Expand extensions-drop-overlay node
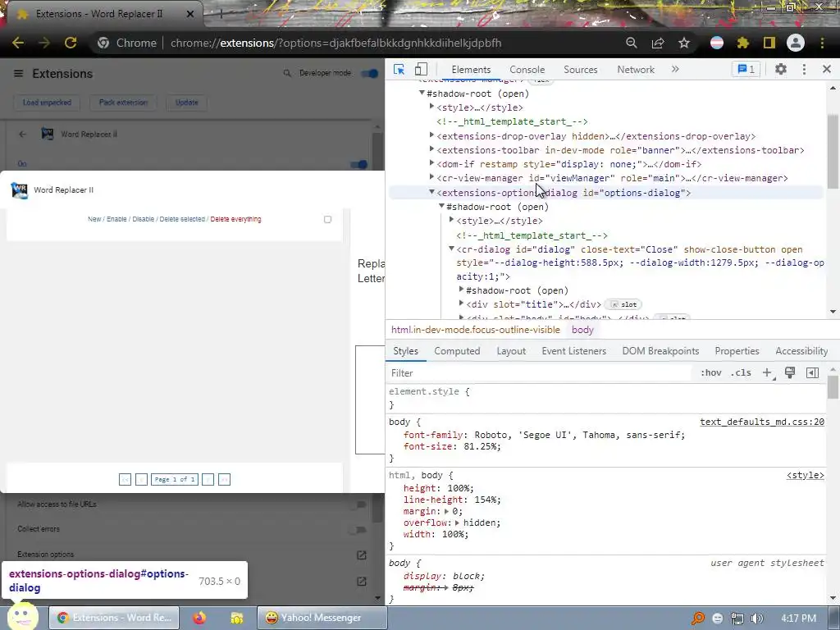This screenshot has width=840, height=630. [x=431, y=135]
